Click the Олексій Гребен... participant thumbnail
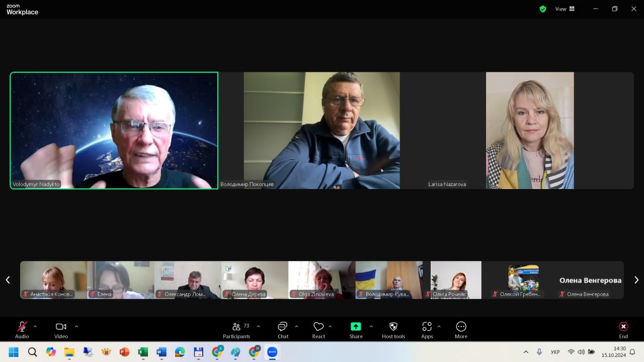The image size is (644, 362). pyautogui.click(x=523, y=280)
